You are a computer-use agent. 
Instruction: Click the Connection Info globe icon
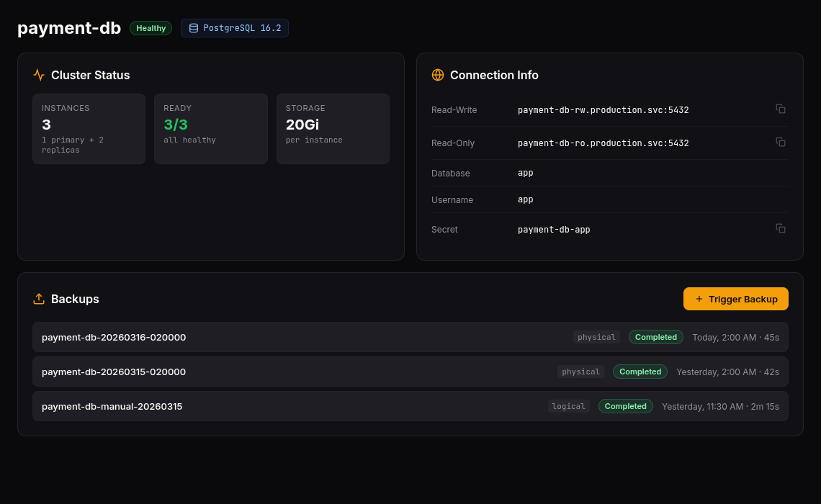(438, 75)
